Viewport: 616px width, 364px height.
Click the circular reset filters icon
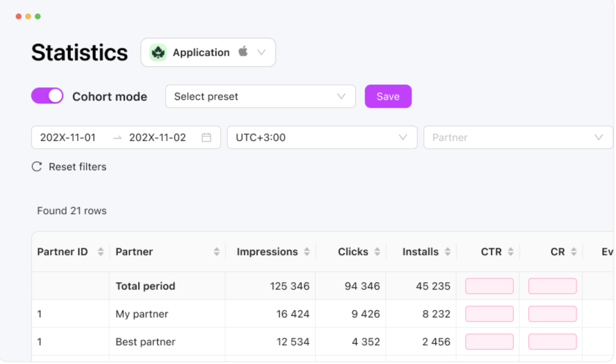point(37,167)
